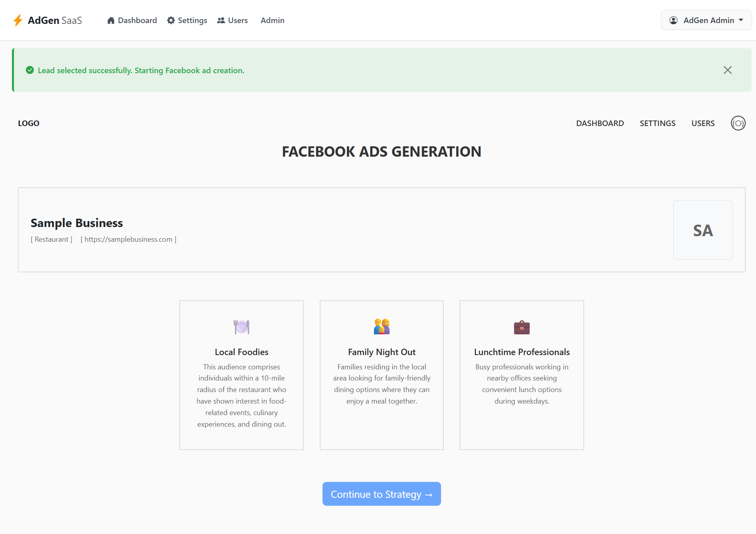Select the Family Night Out audience title

382,352
